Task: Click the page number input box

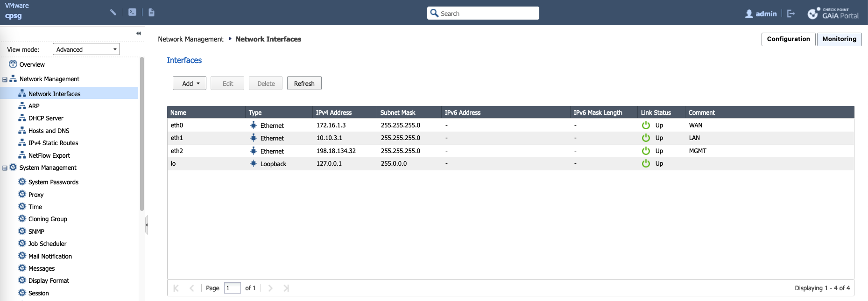Action: pyautogui.click(x=232, y=288)
